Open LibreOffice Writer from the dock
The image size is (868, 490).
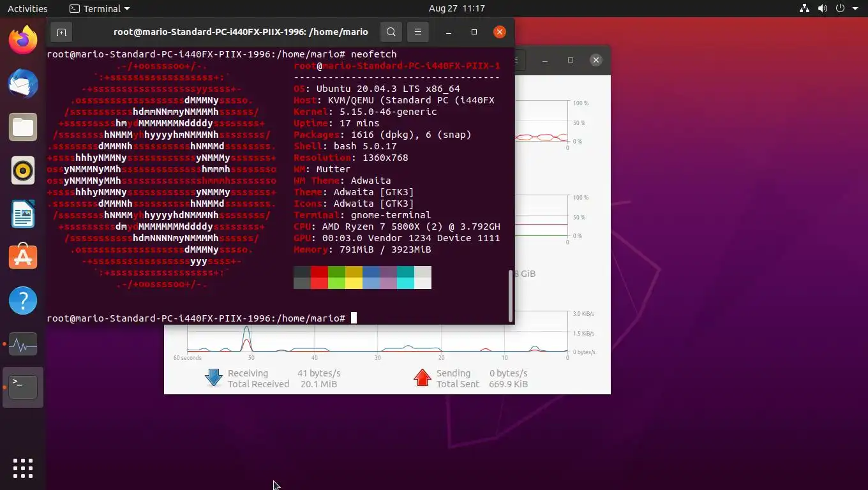(x=23, y=214)
